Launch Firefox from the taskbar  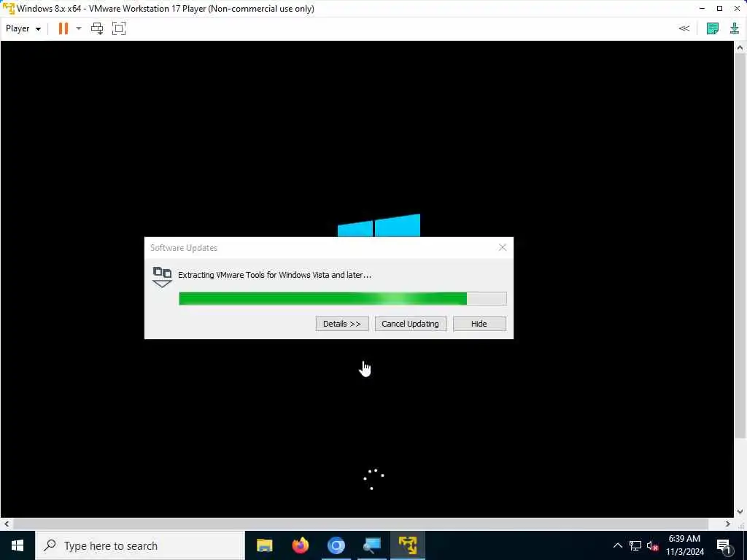click(300, 545)
